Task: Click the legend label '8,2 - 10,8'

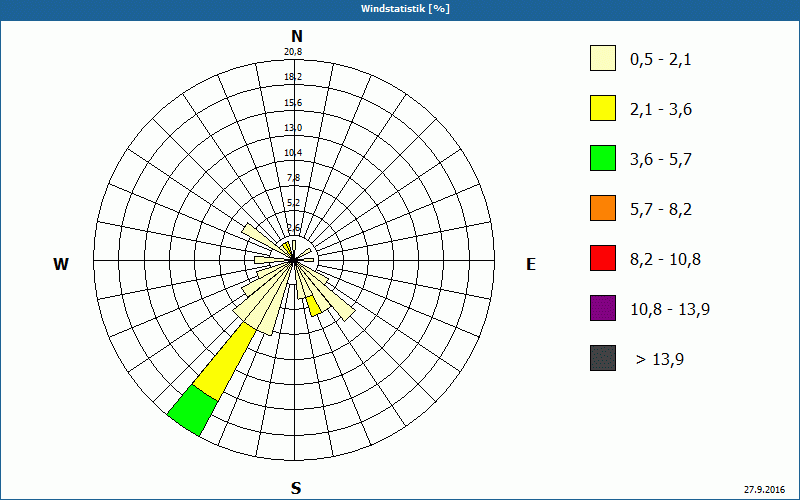Action: (x=665, y=260)
